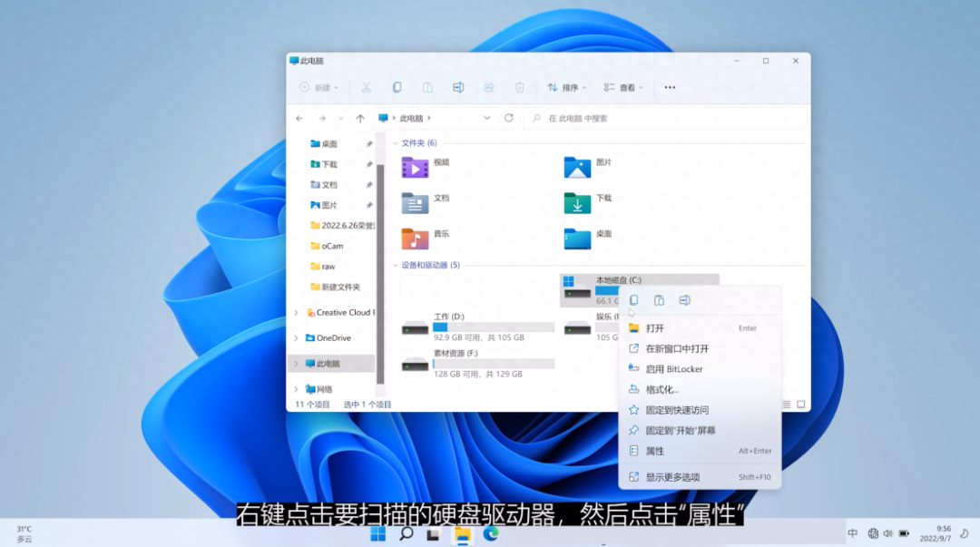Choose 属性 from the context menu
The width and height of the screenshot is (980, 547).
coord(655,451)
